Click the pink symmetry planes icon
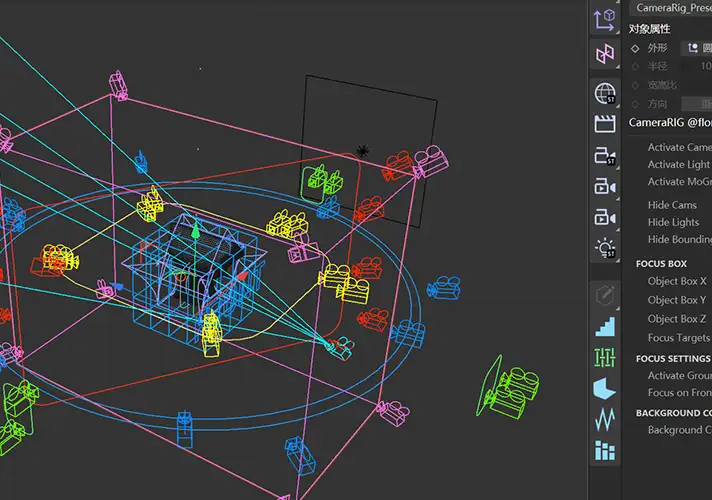Screen dimensions: 712x500 pos(605,54)
